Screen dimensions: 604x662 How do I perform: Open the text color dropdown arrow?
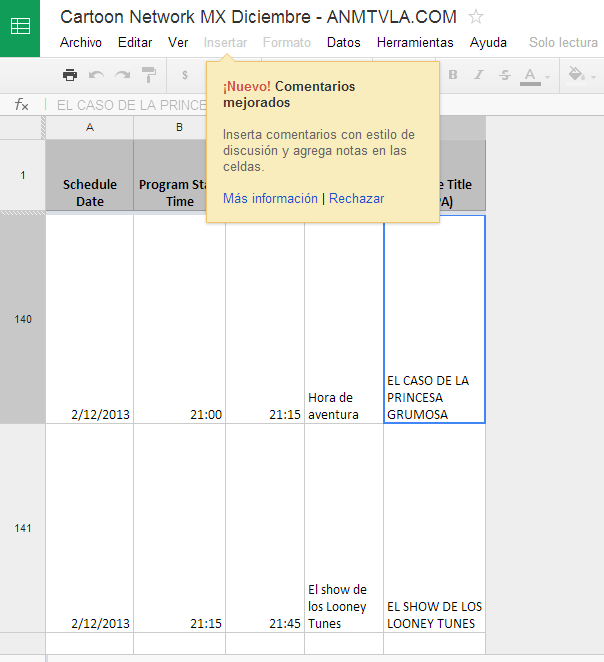click(x=547, y=77)
